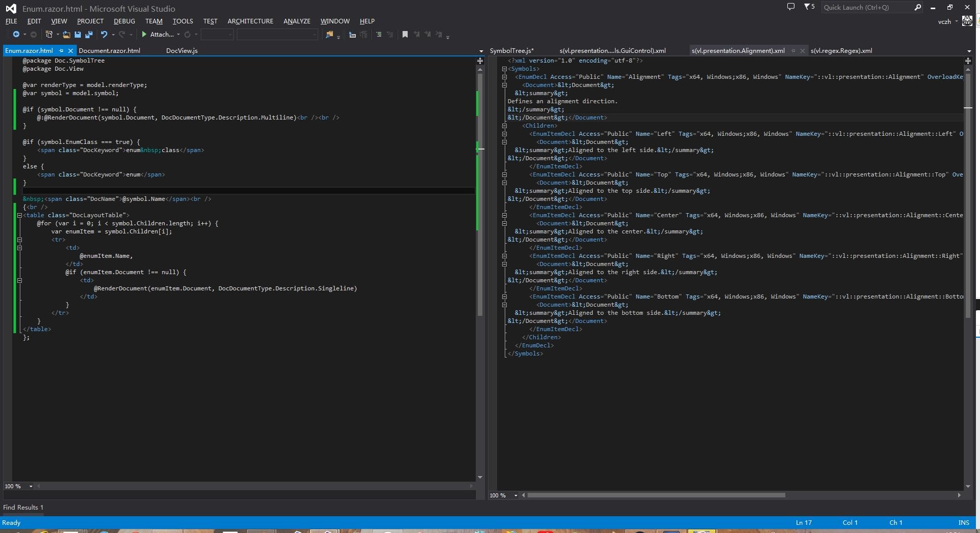Switch to the SymbolTree.js tab
980x533 pixels.
click(x=511, y=51)
